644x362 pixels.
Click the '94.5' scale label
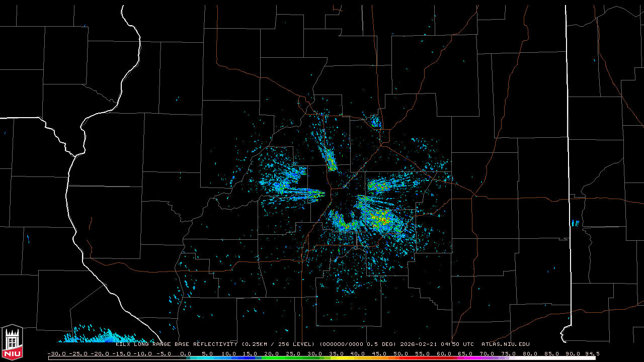[592, 353]
